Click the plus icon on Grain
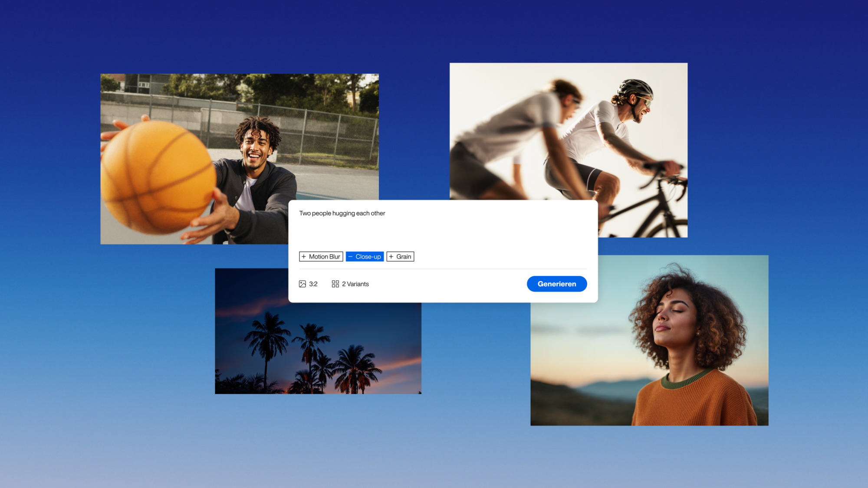Viewport: 868px width, 488px height. point(391,256)
